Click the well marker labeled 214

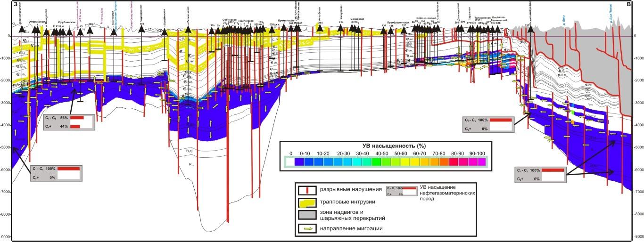[341, 30]
